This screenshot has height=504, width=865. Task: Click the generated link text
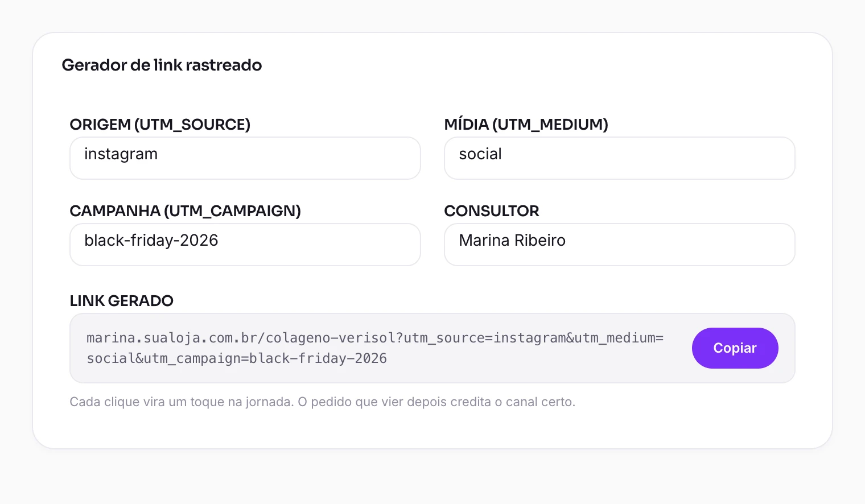tap(375, 348)
